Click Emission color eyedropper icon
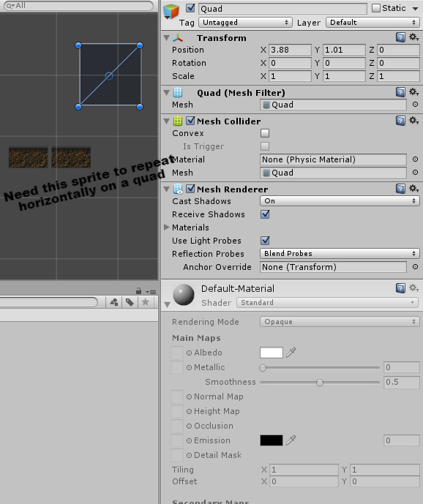This screenshot has height=504, width=423. click(x=291, y=440)
